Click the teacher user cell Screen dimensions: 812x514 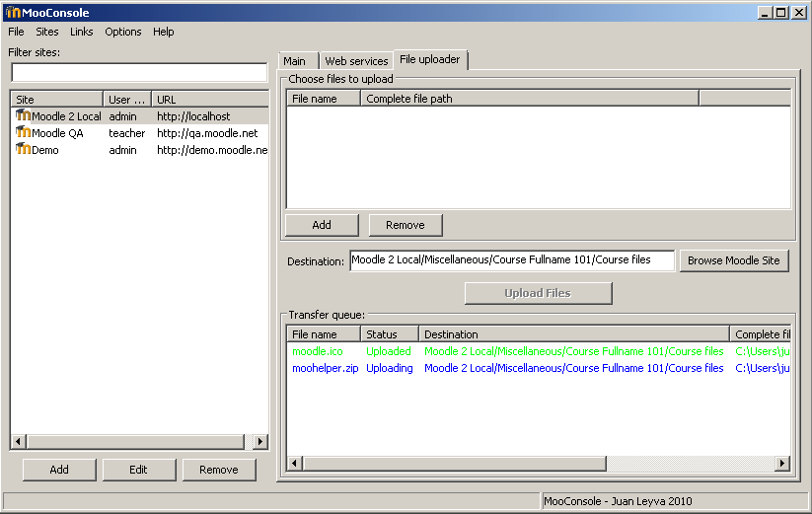pyautogui.click(x=127, y=133)
